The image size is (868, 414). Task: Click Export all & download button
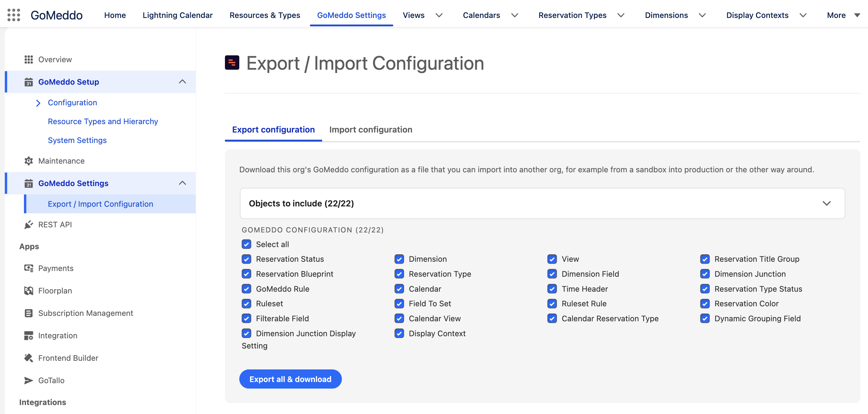click(290, 379)
